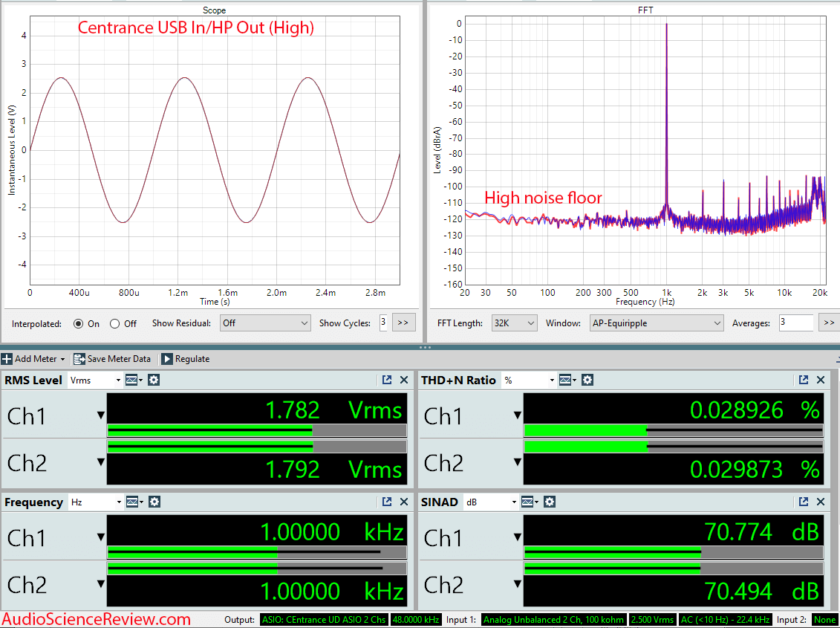Click THD+N Ch1 level bar
The height and width of the screenshot is (628, 840).
coord(673,430)
